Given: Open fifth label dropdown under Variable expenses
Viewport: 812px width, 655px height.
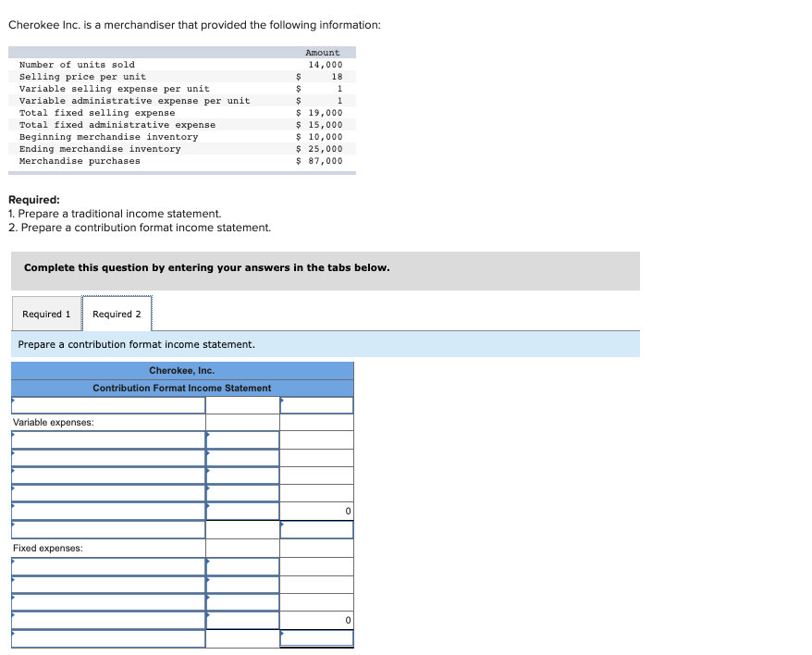Looking at the screenshot, I should click(x=108, y=512).
